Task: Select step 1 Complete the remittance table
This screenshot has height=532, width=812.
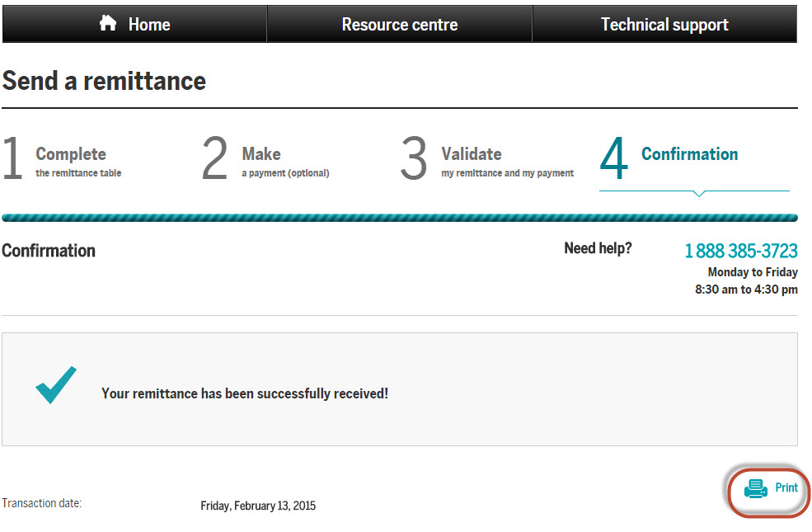Action: [62, 158]
